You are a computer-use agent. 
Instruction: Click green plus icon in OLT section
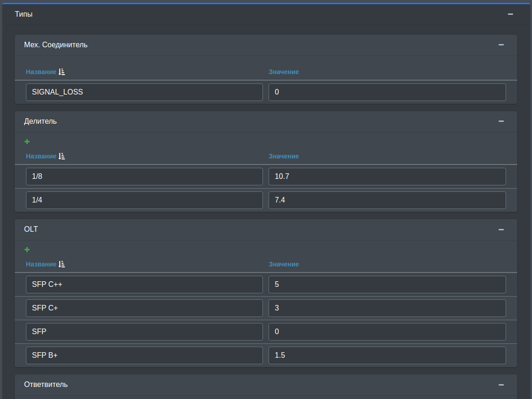(27, 249)
